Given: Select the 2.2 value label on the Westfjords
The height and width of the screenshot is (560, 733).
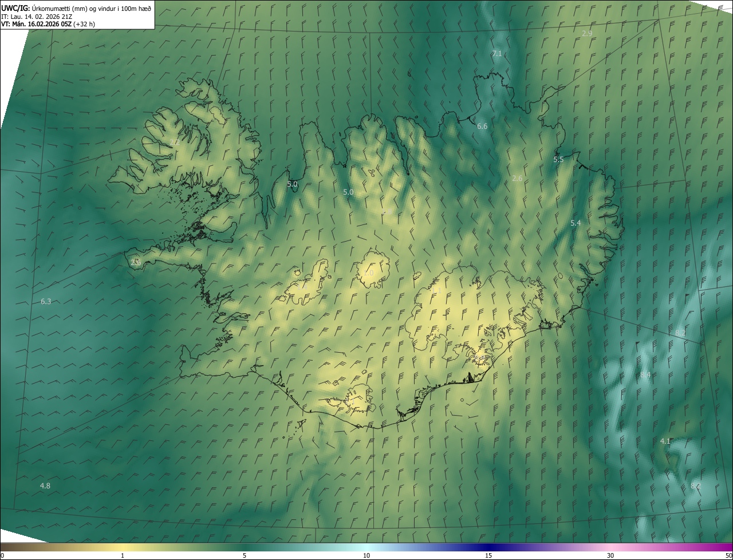Looking at the screenshot, I should tap(175, 142).
